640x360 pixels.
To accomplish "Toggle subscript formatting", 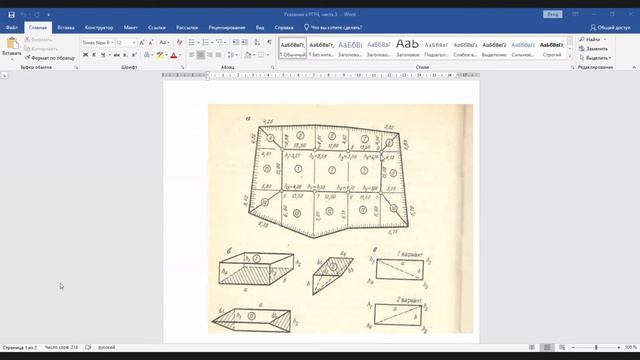I will point(125,55).
